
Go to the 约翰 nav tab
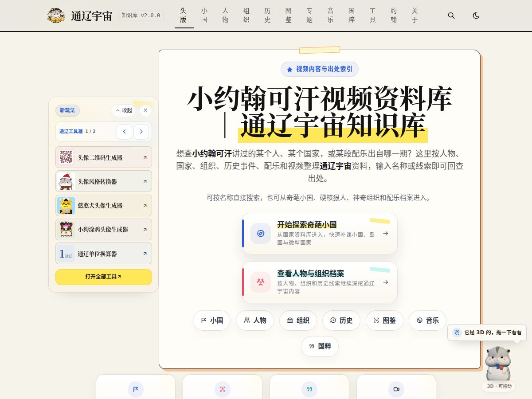[394, 16]
